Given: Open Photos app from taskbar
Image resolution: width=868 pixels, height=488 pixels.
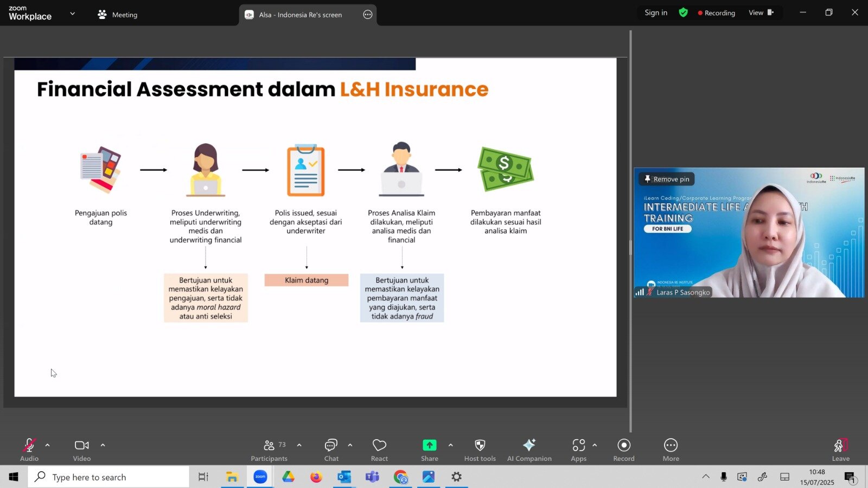Looking at the screenshot, I should (x=429, y=477).
